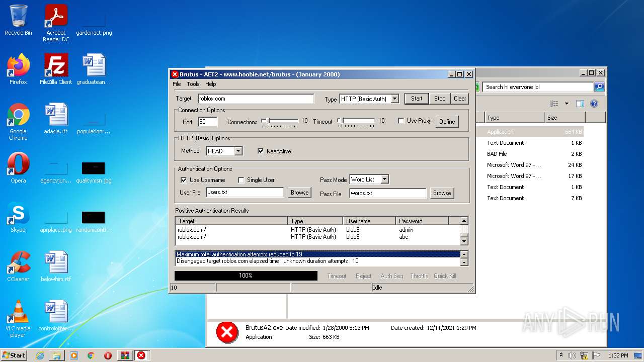The image size is (644, 362).
Task: Open Explorer help icon
Action: click(x=594, y=104)
